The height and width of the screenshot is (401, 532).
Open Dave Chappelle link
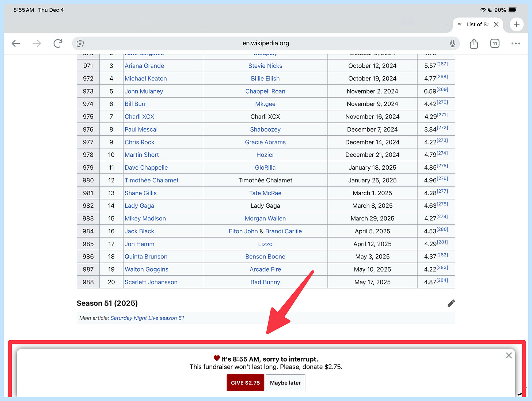coord(146,167)
